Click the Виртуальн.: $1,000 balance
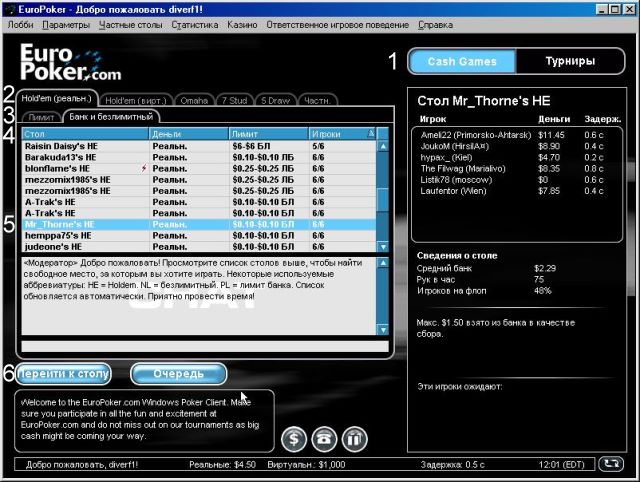The width and height of the screenshot is (640, 482). coord(306,464)
